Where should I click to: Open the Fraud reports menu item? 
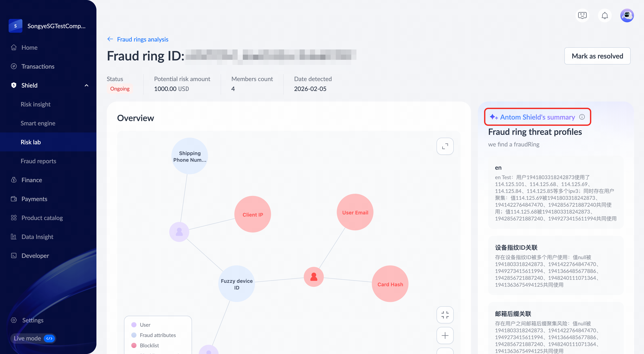point(38,161)
